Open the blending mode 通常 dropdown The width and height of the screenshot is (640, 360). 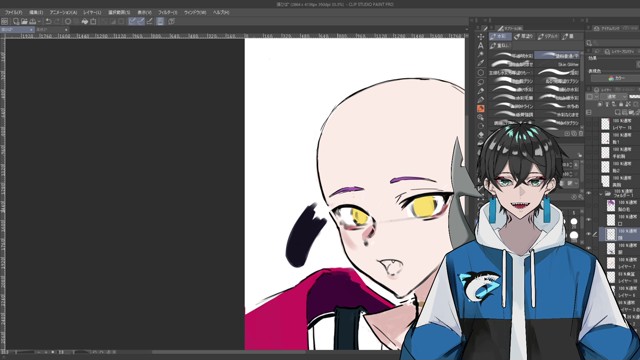click(x=615, y=97)
